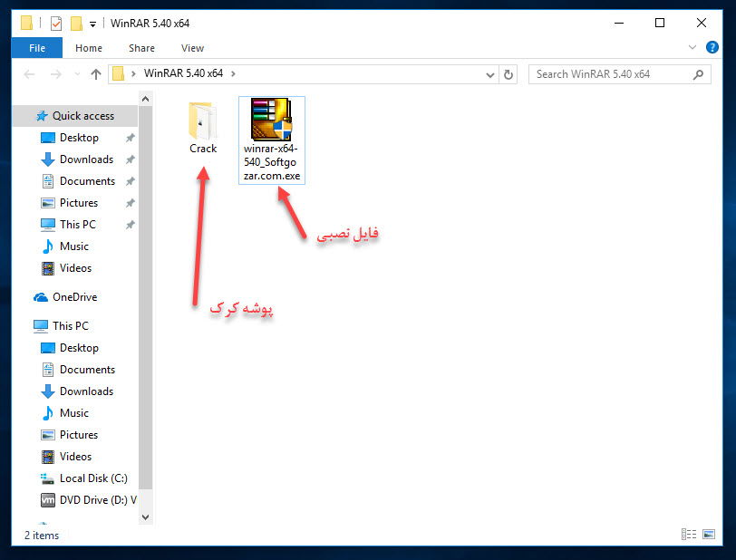Image resolution: width=736 pixels, height=560 pixels.
Task: Open Local Disk (C:)
Action: click(93, 478)
